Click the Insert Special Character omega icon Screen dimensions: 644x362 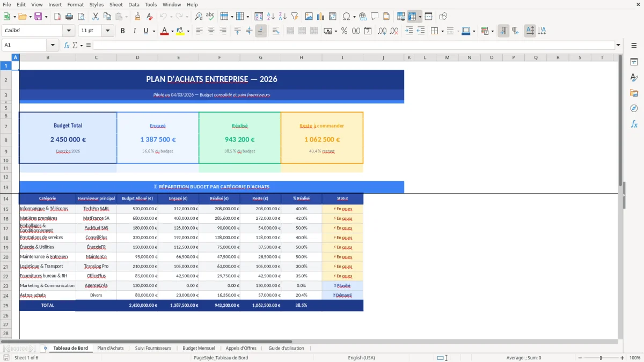[x=346, y=17]
